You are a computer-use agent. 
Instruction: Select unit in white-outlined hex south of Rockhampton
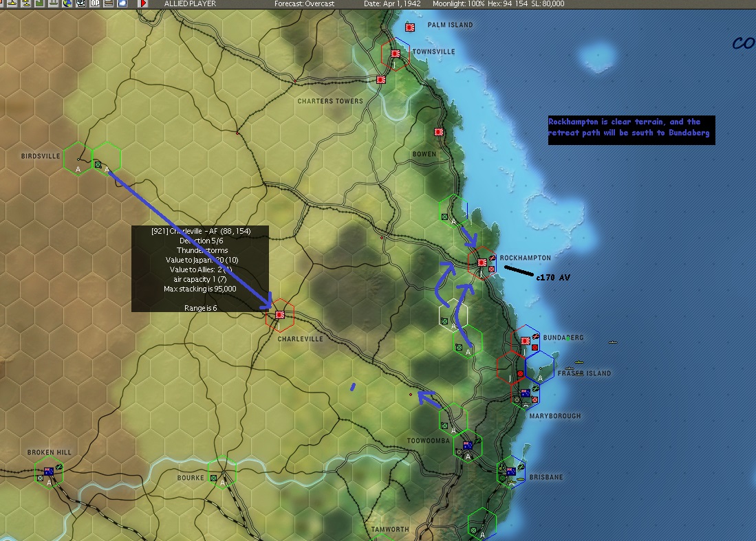444,321
